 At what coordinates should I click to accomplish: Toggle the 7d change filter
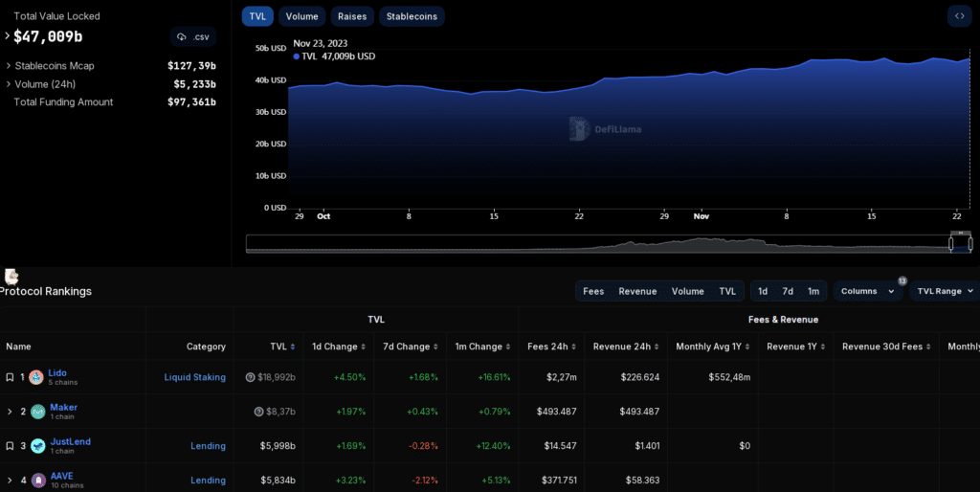788,291
